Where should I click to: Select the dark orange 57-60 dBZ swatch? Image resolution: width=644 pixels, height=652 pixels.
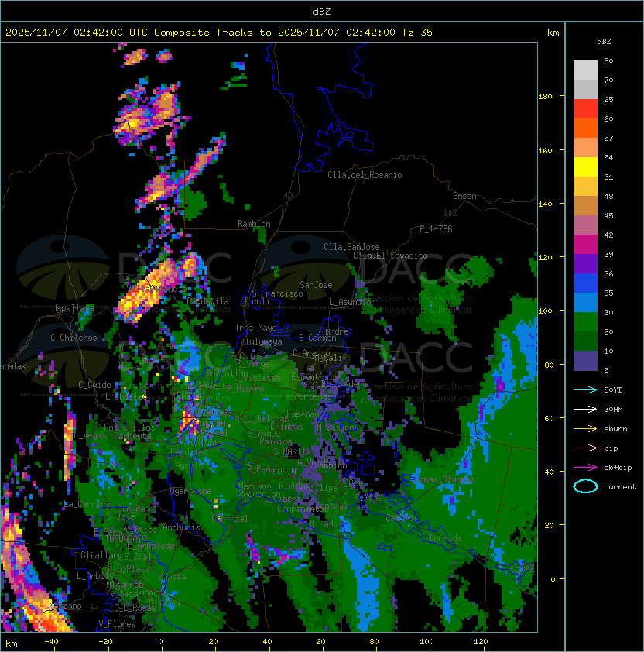tap(585, 128)
